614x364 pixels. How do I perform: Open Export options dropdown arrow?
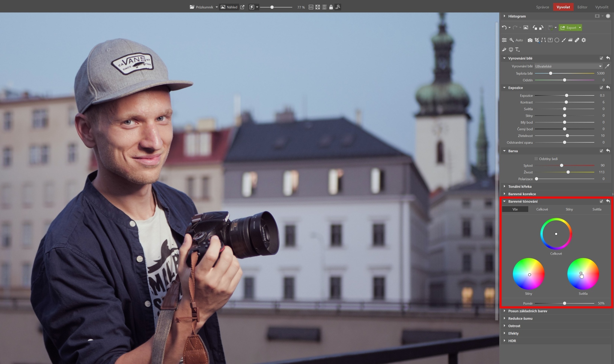tap(580, 28)
